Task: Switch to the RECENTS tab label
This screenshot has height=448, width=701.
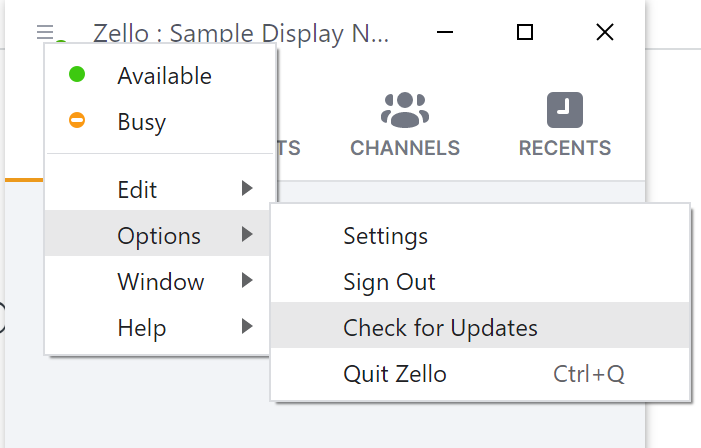Action: pyautogui.click(x=565, y=148)
